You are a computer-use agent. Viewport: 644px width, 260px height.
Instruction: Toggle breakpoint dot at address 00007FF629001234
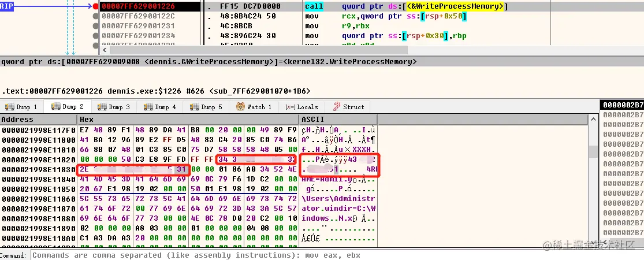pyautogui.click(x=96, y=36)
